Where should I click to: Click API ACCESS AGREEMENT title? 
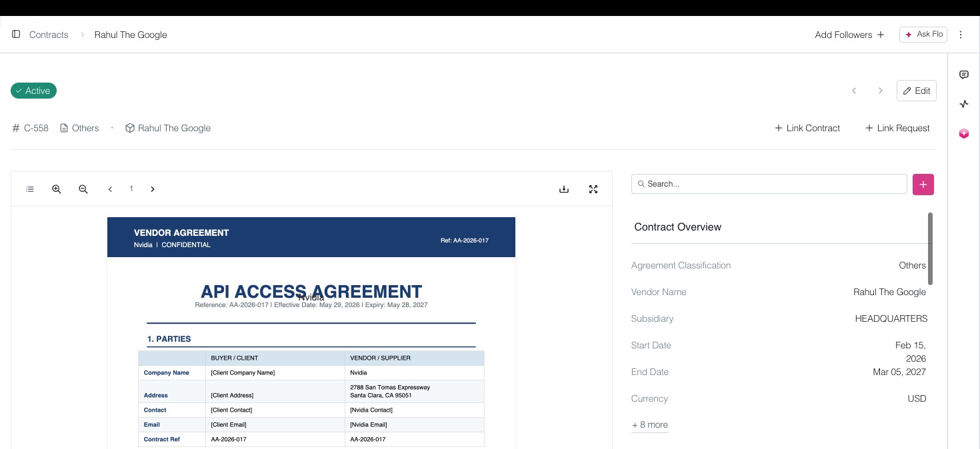coord(311,292)
